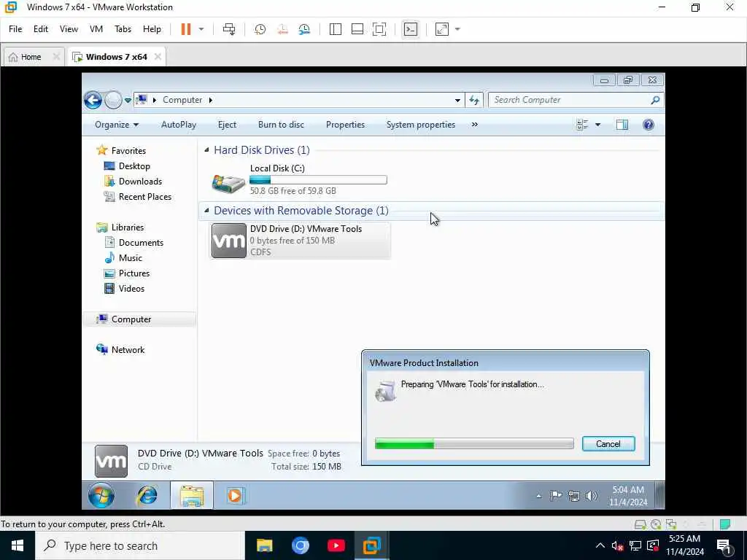This screenshot has width=747, height=560.
Task: Collapse Devices with Removable Storage group
Action: coord(206,211)
